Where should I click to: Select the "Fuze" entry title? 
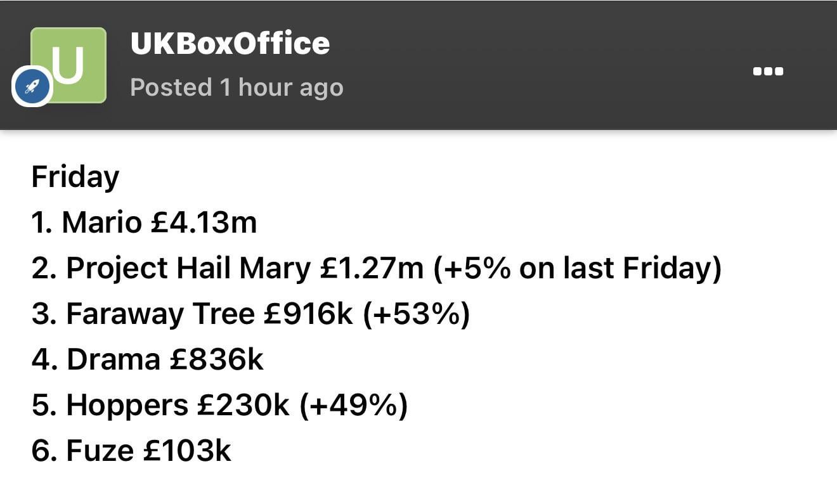[x=100, y=451]
